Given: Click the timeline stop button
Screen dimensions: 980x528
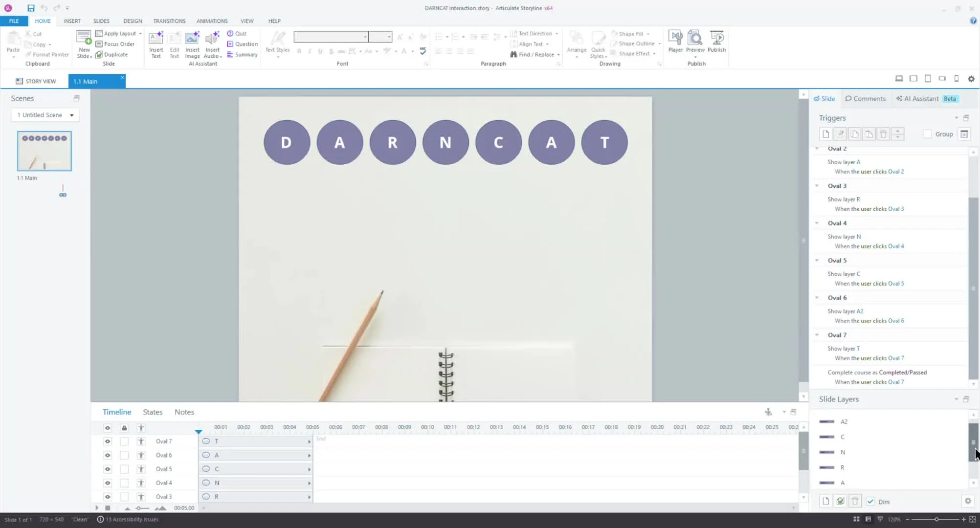Looking at the screenshot, I should click(108, 508).
